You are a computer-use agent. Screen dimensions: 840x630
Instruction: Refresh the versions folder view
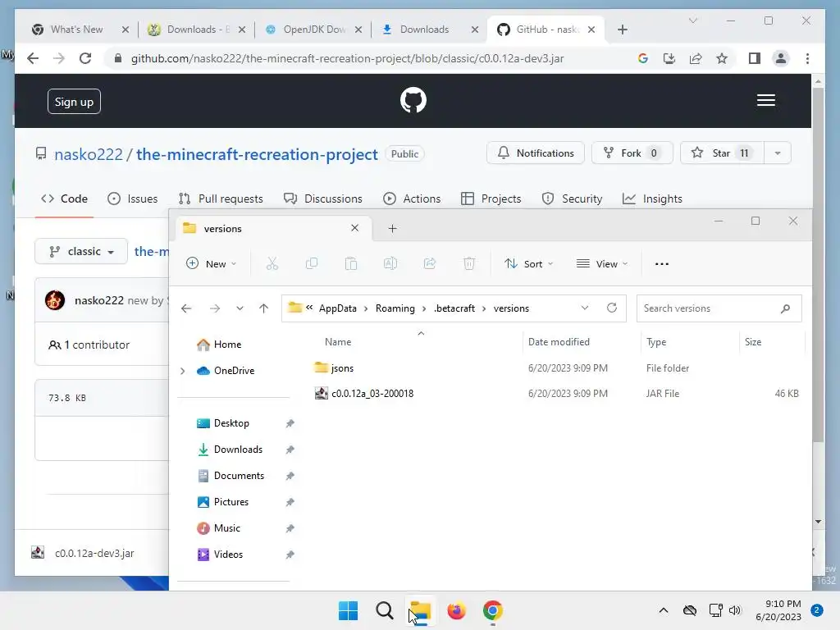(612, 308)
